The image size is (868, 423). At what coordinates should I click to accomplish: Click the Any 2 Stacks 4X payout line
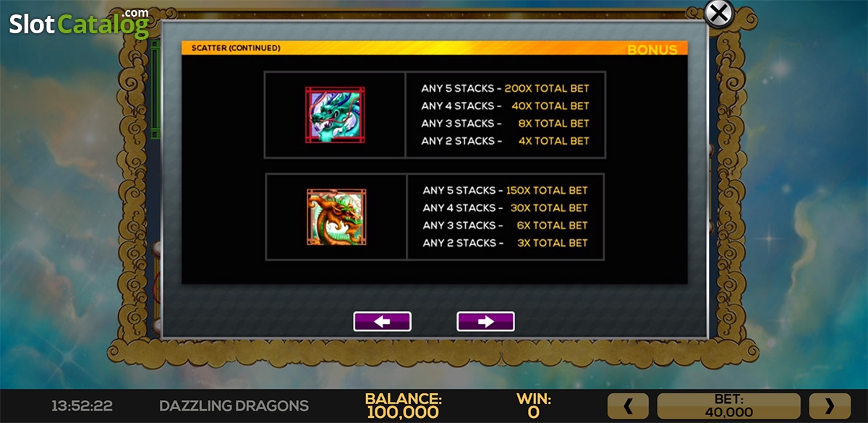[x=506, y=140]
